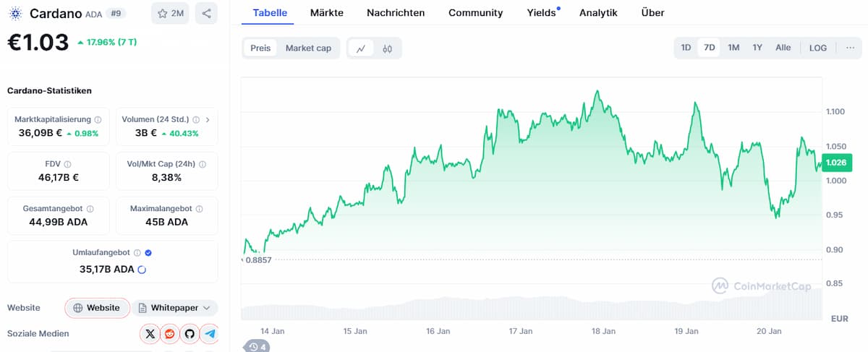This screenshot has height=352, width=868.
Task: Click the chart events history badge
Action: (x=256, y=347)
